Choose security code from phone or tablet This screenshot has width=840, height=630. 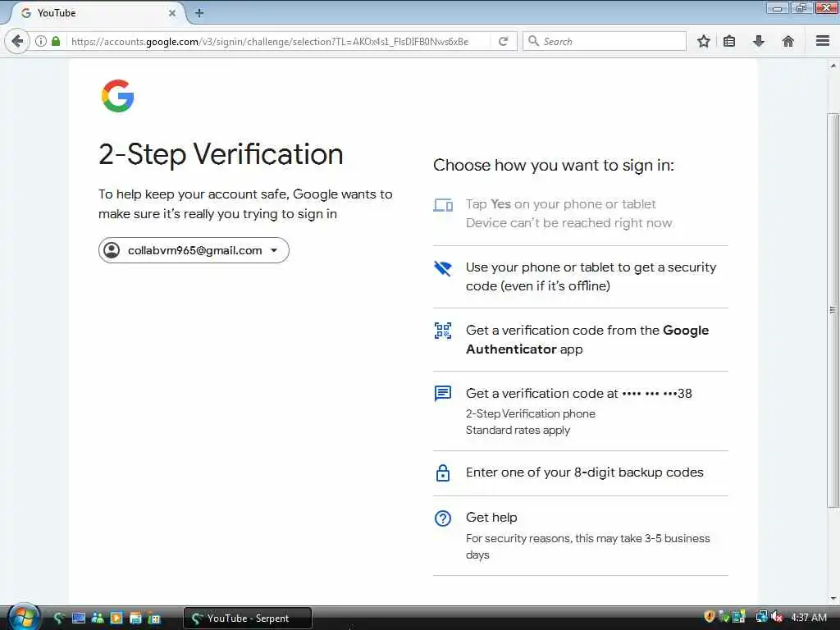(x=581, y=276)
